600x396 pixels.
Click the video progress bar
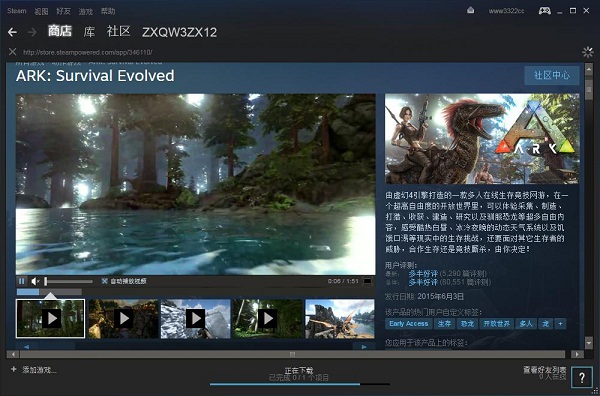pyautogui.click(x=49, y=292)
